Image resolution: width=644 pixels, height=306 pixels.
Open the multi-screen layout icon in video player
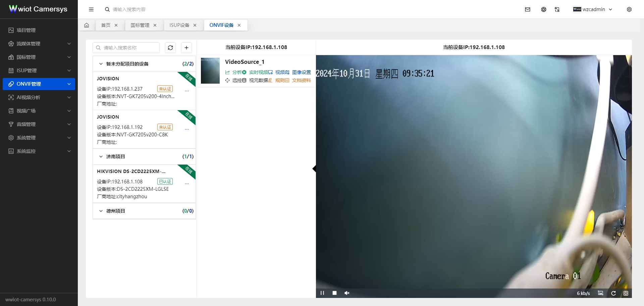click(626, 293)
